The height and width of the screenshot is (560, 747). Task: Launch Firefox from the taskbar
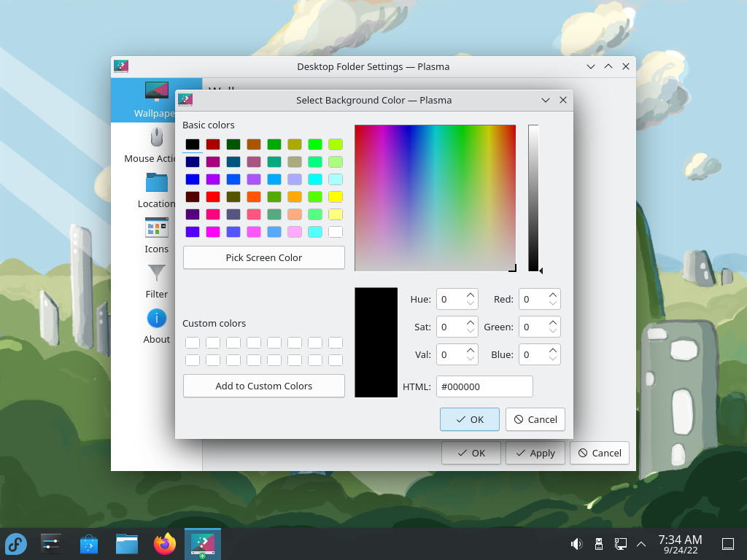[165, 544]
